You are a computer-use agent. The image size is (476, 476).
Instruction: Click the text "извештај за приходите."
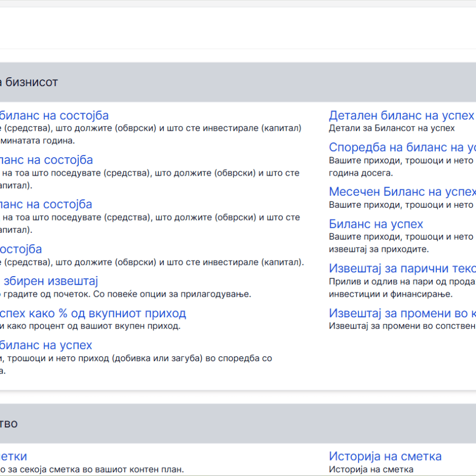pos(379,249)
